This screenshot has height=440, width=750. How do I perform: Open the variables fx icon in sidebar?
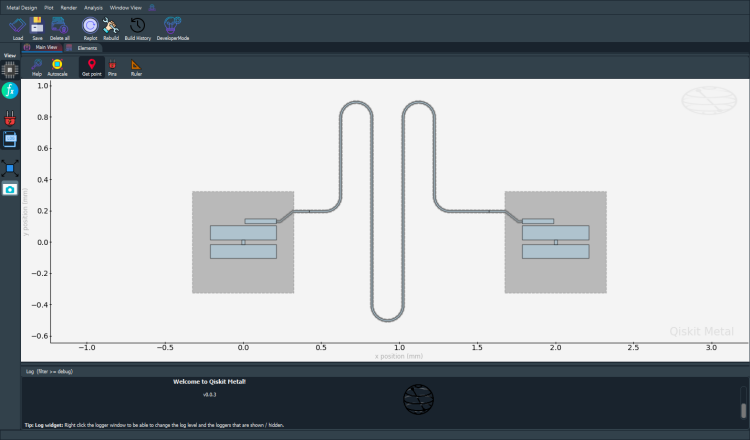[10, 90]
